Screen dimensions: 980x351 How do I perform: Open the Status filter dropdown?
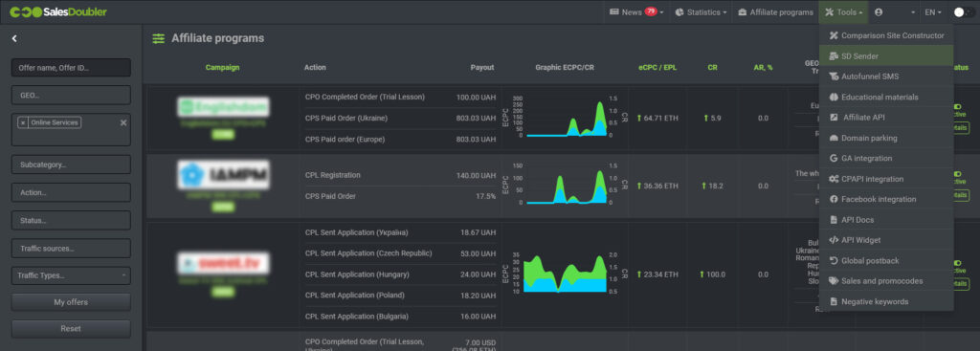(x=71, y=221)
